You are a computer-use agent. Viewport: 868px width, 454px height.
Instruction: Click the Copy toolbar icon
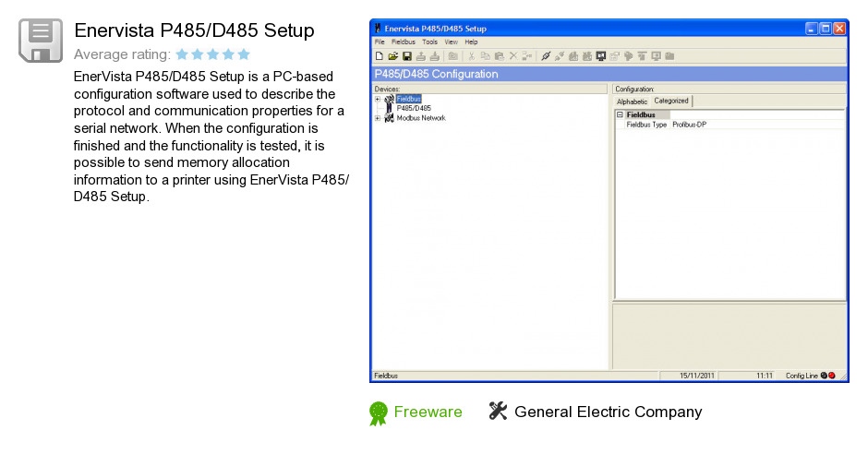pos(486,56)
